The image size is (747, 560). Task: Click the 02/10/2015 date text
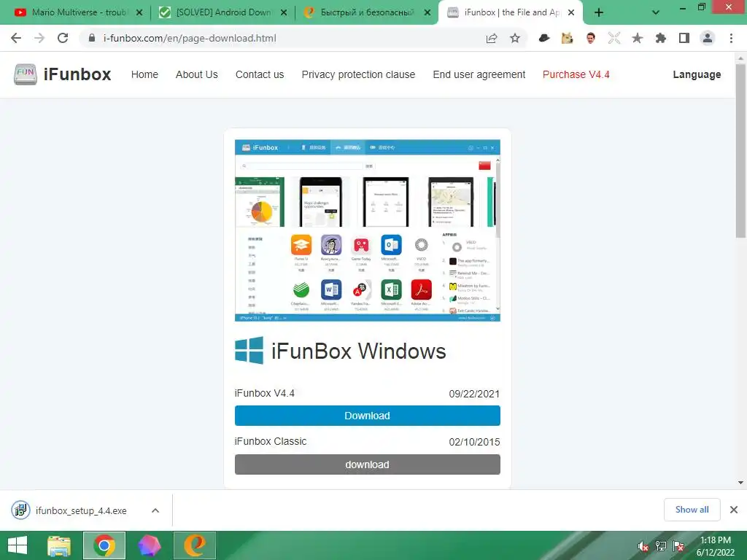click(x=474, y=442)
